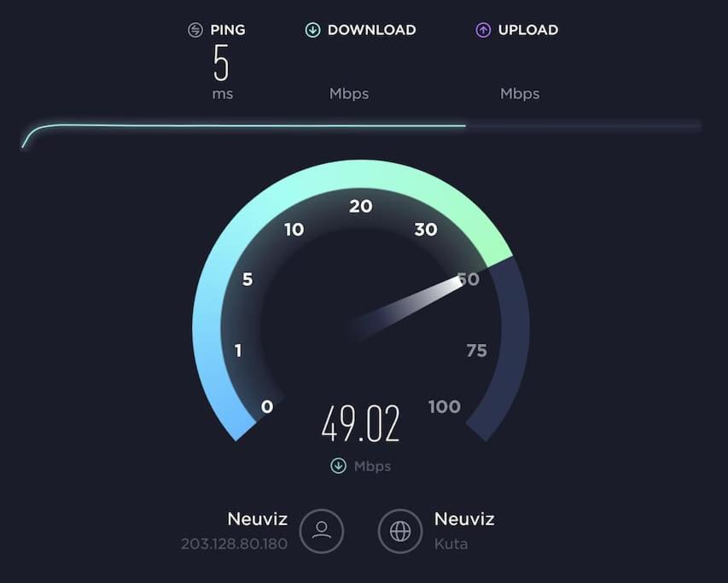The width and height of the screenshot is (728, 583).
Task: Click the Neuviz provider name on left
Action: [257, 518]
